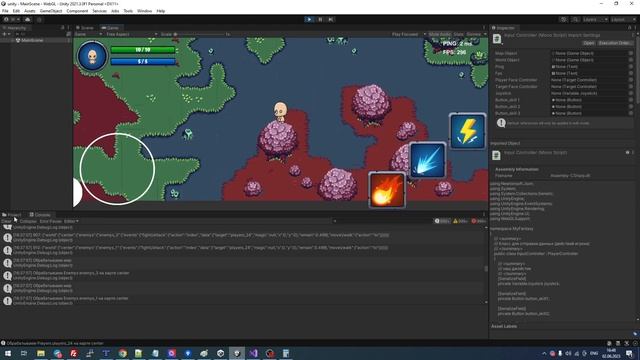This screenshot has height=360, width=640.
Task: Click the Inspector lock icon
Action: pos(629,28)
